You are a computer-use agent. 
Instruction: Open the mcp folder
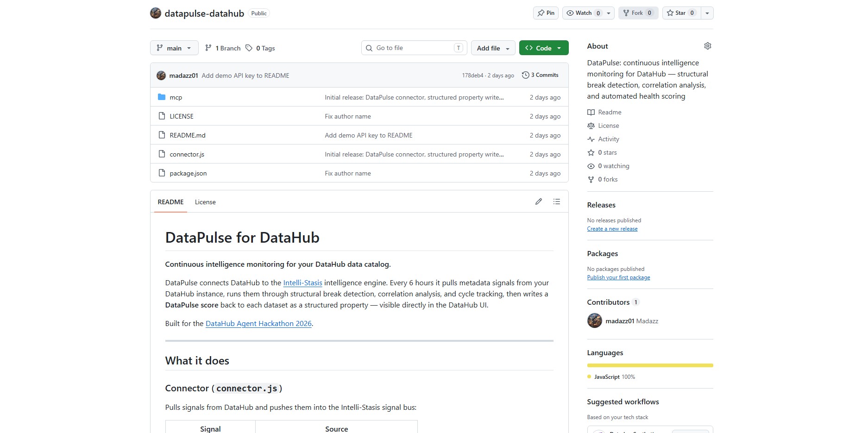[x=176, y=97]
